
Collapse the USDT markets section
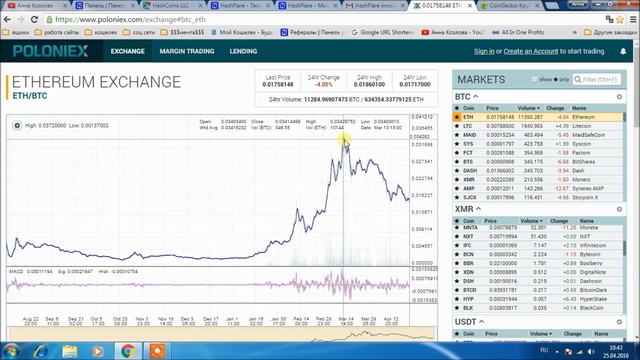click(482, 322)
